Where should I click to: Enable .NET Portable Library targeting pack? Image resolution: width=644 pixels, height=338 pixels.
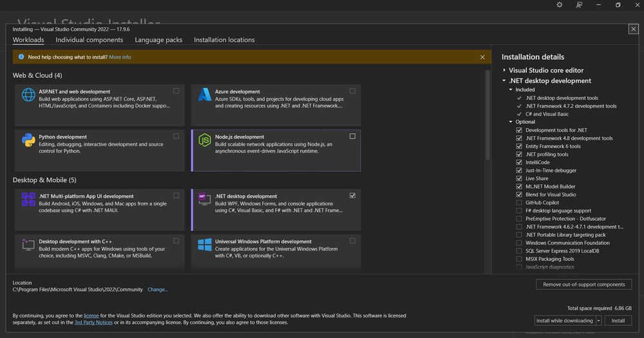click(519, 234)
